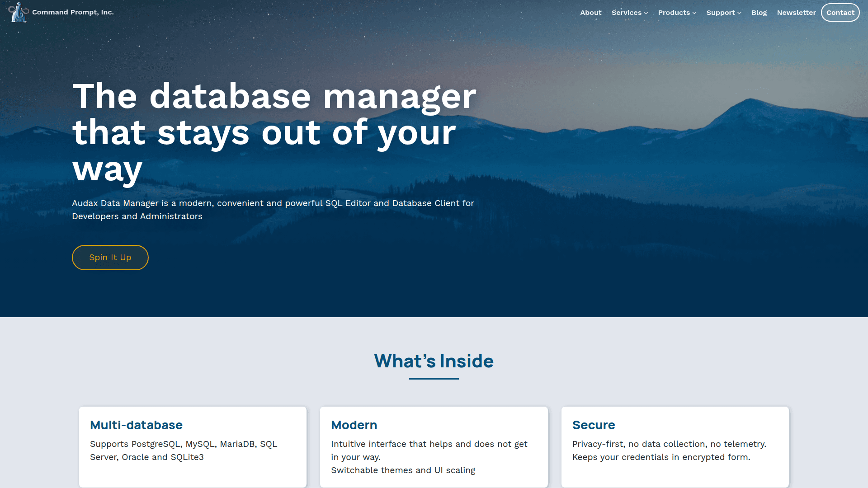Image resolution: width=868 pixels, height=488 pixels.
Task: Click the Modern card title
Action: click(x=354, y=425)
